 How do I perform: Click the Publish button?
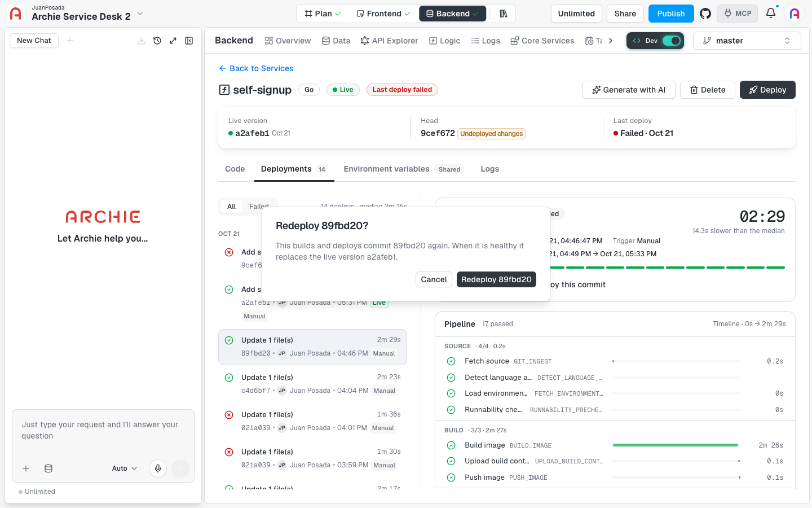pyautogui.click(x=671, y=14)
